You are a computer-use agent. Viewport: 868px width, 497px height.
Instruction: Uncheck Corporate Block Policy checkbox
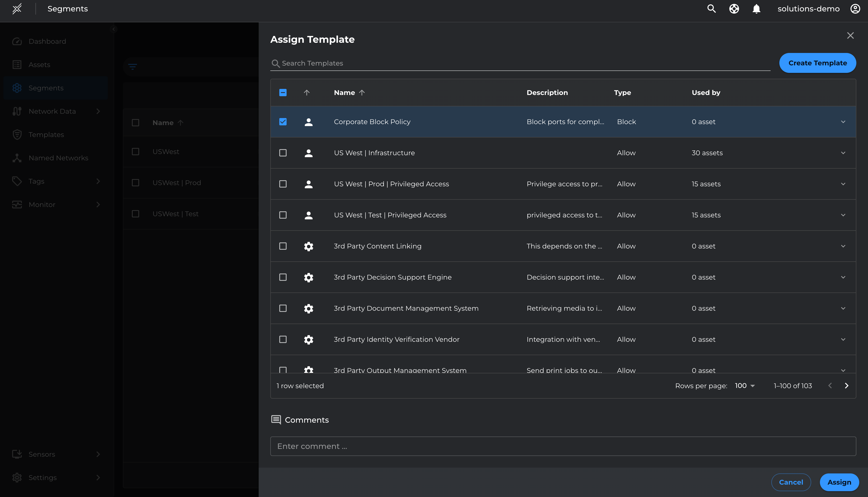pyautogui.click(x=283, y=122)
